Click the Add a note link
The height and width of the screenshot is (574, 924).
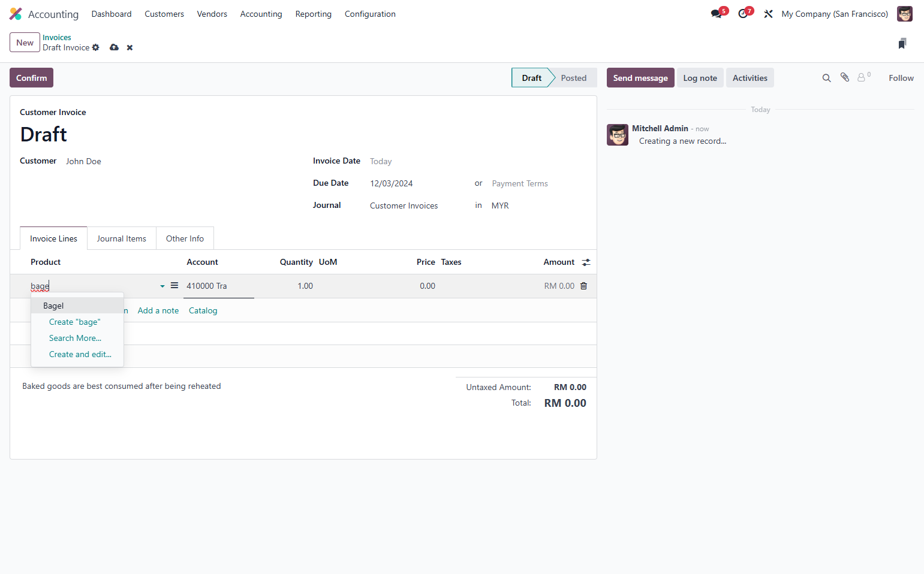(x=158, y=310)
